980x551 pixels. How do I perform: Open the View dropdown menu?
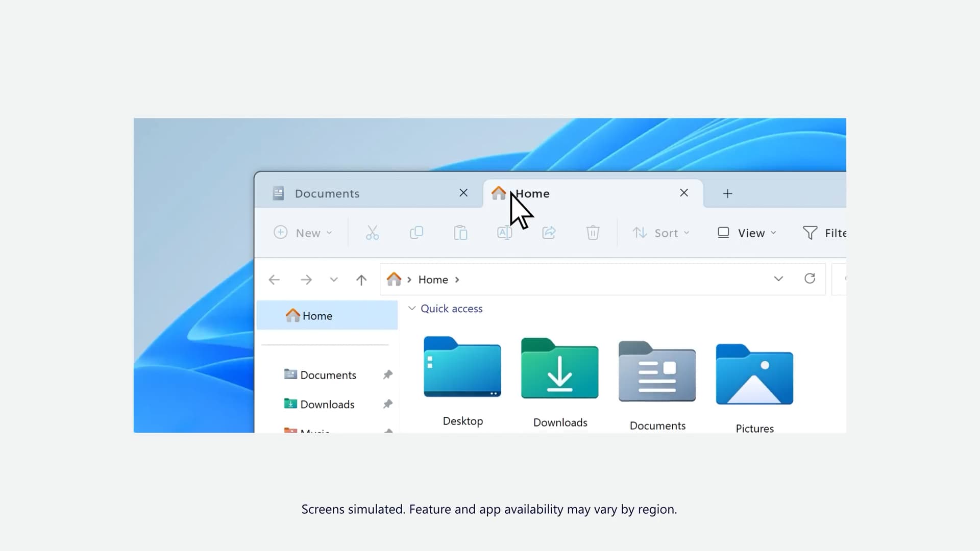click(747, 233)
